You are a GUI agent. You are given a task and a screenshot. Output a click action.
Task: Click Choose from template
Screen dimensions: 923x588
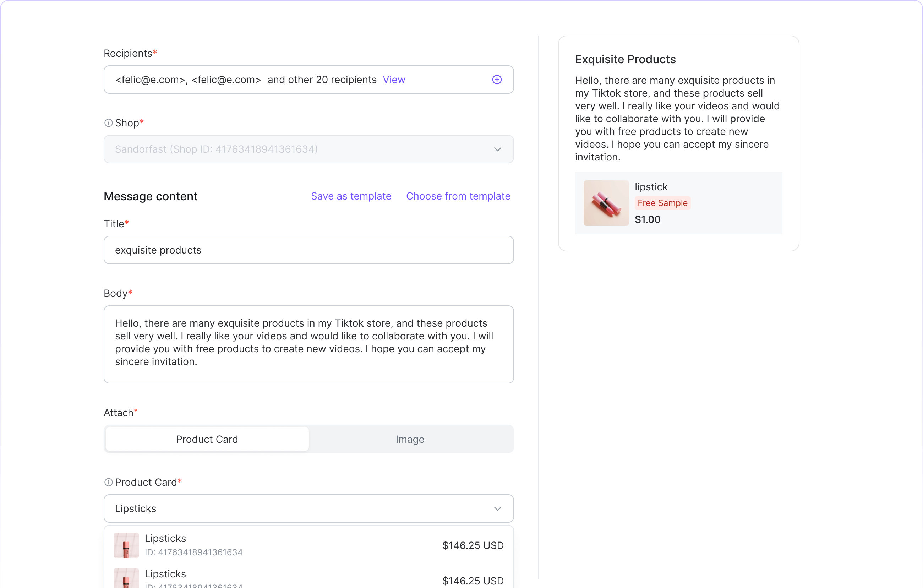458,196
